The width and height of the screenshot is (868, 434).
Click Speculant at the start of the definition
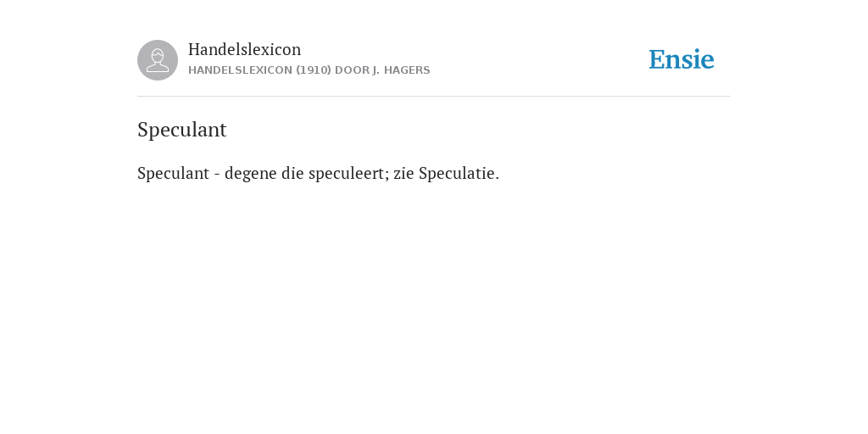coord(173,173)
